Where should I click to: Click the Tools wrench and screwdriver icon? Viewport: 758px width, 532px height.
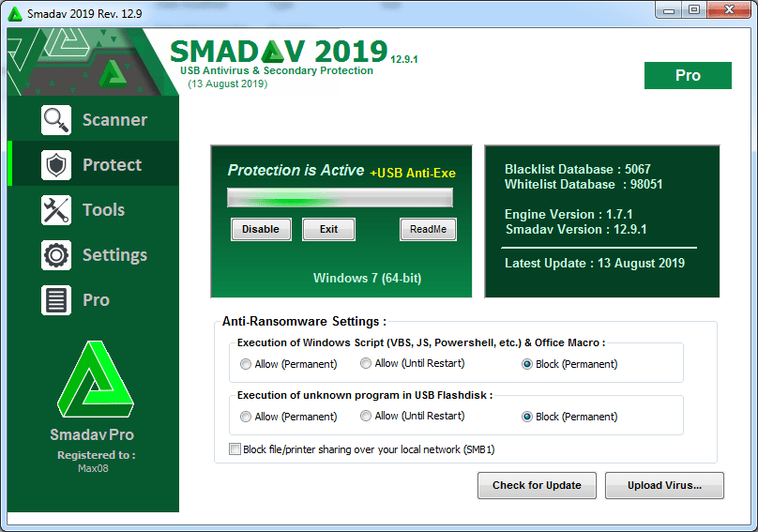(x=56, y=210)
